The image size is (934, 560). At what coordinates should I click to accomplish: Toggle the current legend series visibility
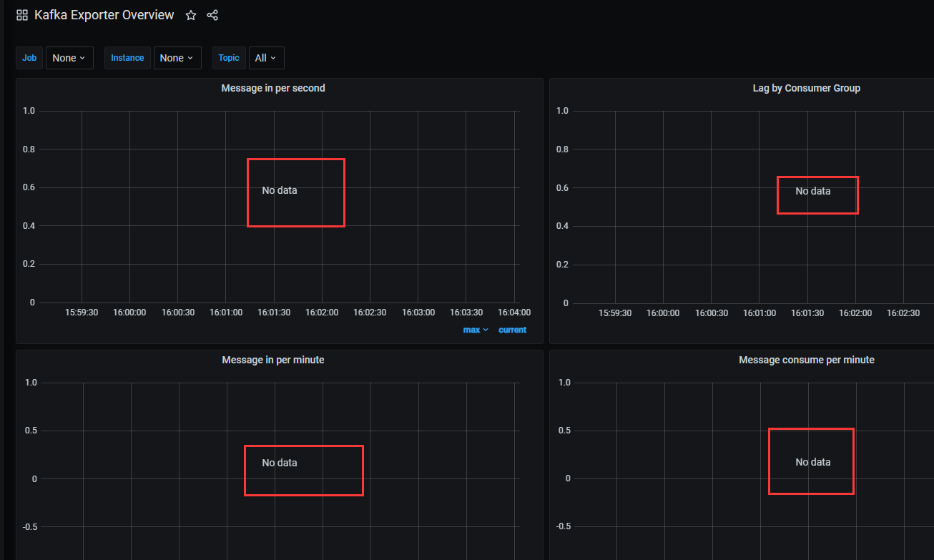pos(512,330)
